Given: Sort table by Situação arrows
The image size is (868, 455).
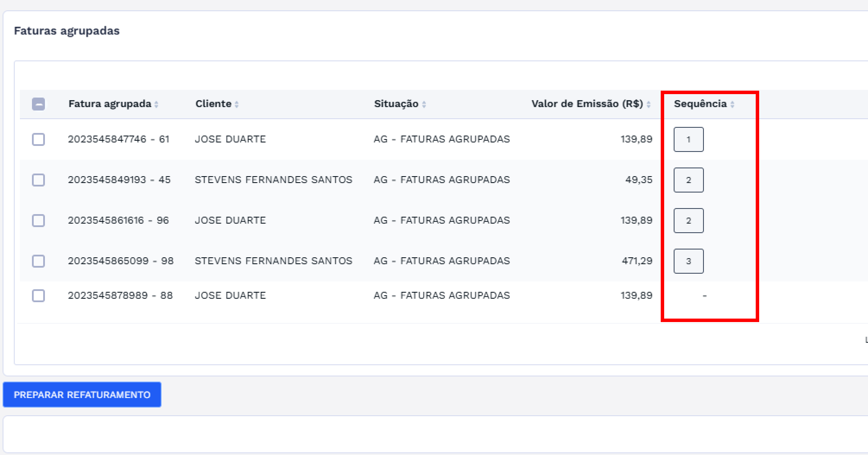Looking at the screenshot, I should (x=424, y=104).
